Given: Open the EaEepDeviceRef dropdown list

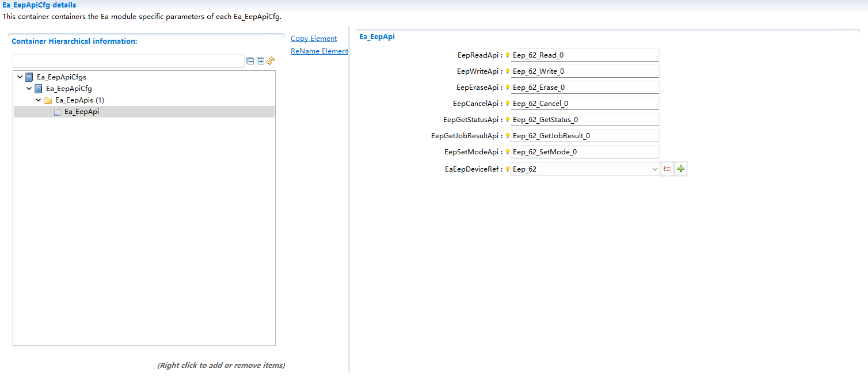Looking at the screenshot, I should pyautogui.click(x=654, y=169).
